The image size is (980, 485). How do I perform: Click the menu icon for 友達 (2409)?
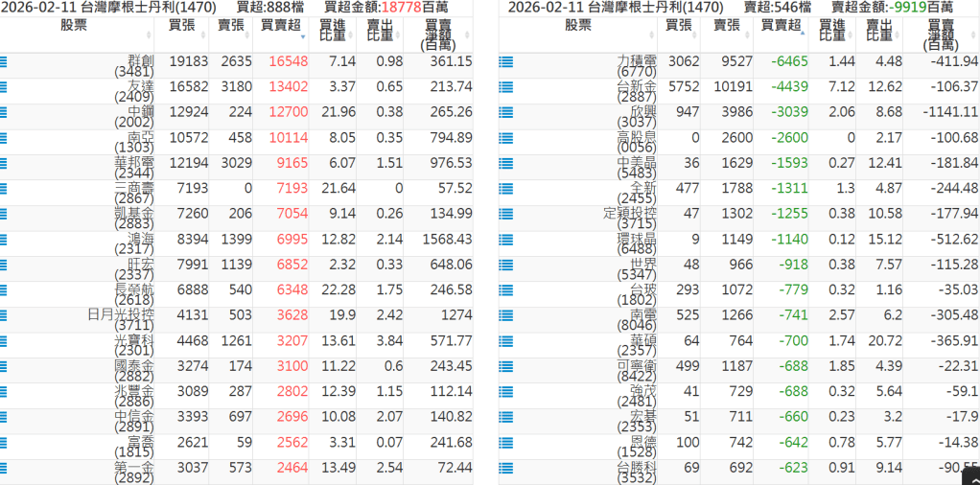click(5, 86)
